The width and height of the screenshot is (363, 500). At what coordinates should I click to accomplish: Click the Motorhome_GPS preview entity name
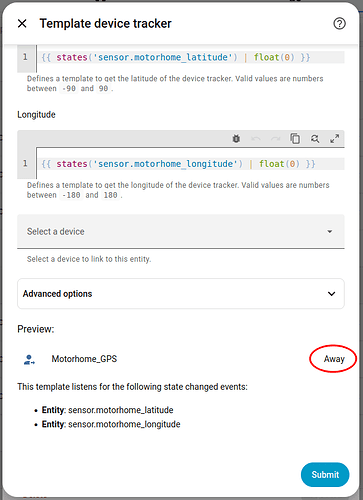pyautogui.click(x=84, y=359)
